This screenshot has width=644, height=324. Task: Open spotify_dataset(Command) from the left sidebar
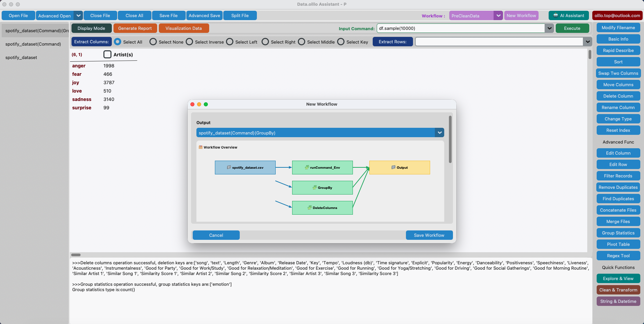pyautogui.click(x=33, y=44)
